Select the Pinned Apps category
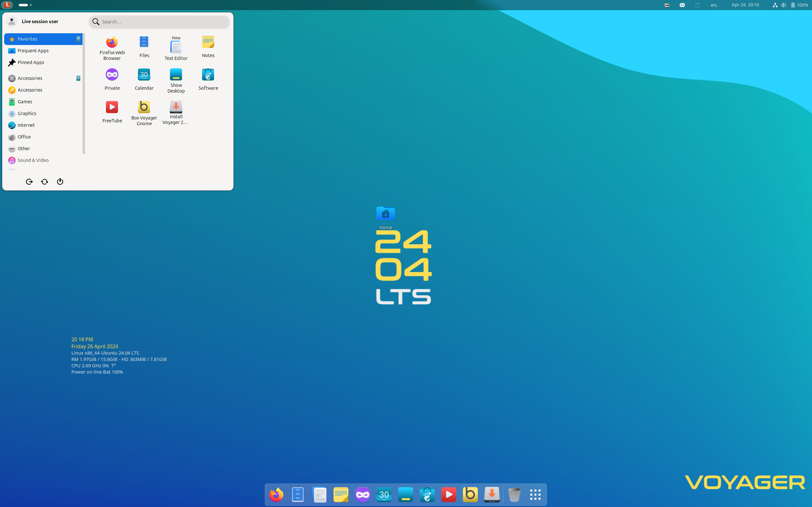This screenshot has height=507, width=812. [30, 62]
